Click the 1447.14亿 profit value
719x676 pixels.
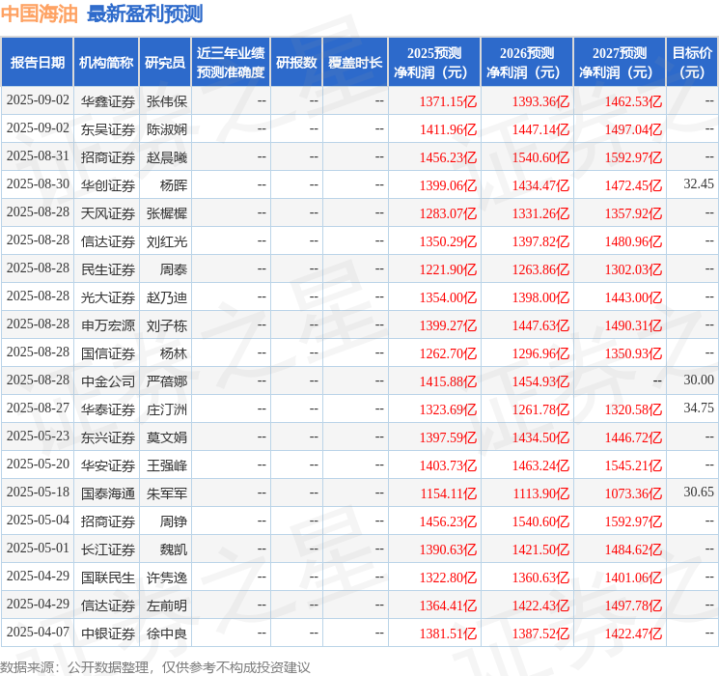541,129
